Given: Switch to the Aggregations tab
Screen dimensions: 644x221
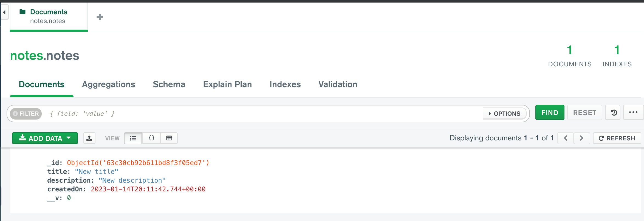Looking at the screenshot, I should pyautogui.click(x=108, y=84).
